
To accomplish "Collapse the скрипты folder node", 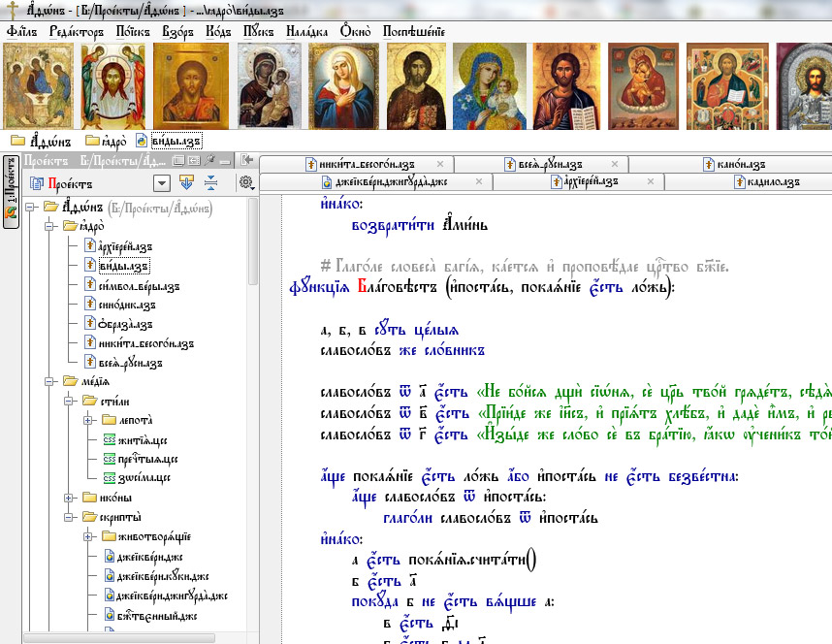I will [69, 517].
